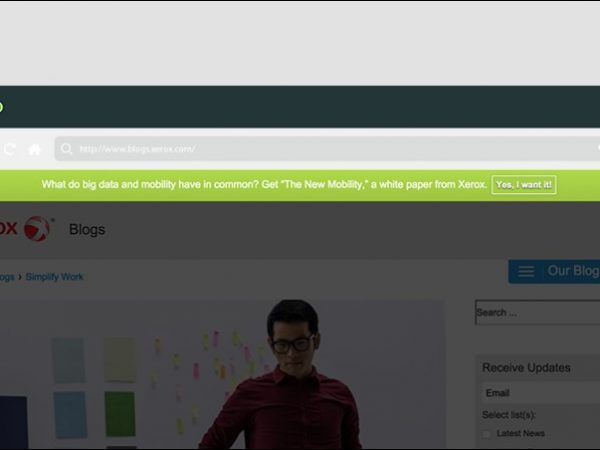
Task: Go to the Blogs breadcrumb link before Simplify Work
Action: pyautogui.click(x=6, y=276)
